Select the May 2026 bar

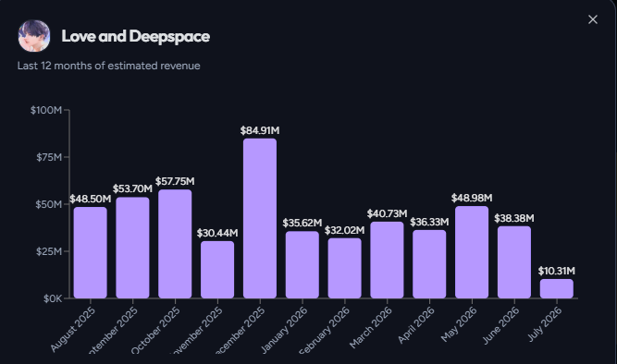coord(472,252)
